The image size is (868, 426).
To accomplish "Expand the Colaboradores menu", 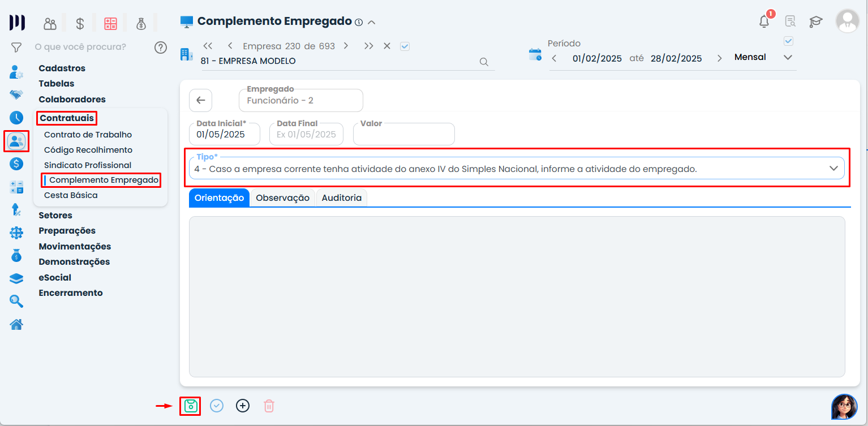I will coord(72,100).
